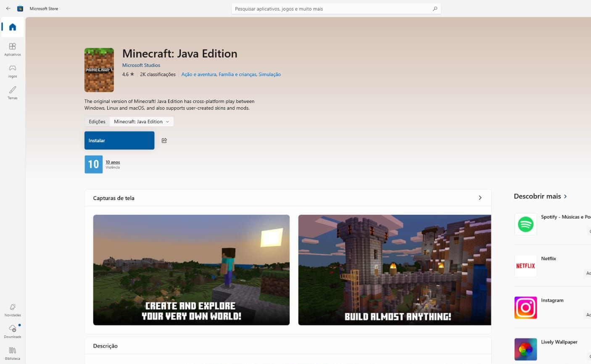591x364 pixels.
Task: Click the share icon beside Instalar
Action: pyautogui.click(x=164, y=140)
